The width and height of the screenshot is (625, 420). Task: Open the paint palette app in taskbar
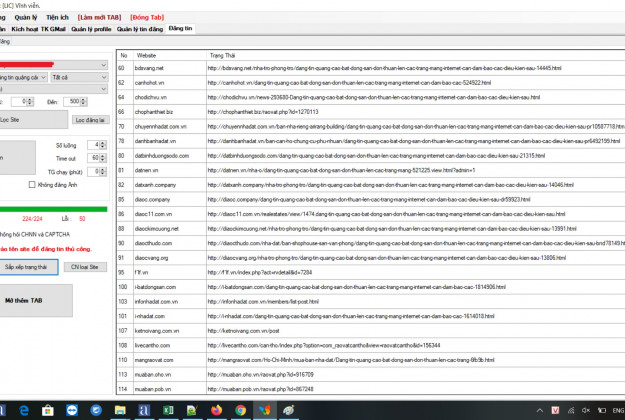click(289, 410)
